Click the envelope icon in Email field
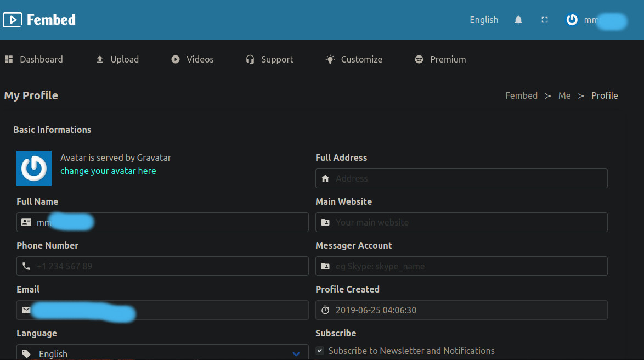This screenshot has width=644, height=360. (x=26, y=310)
